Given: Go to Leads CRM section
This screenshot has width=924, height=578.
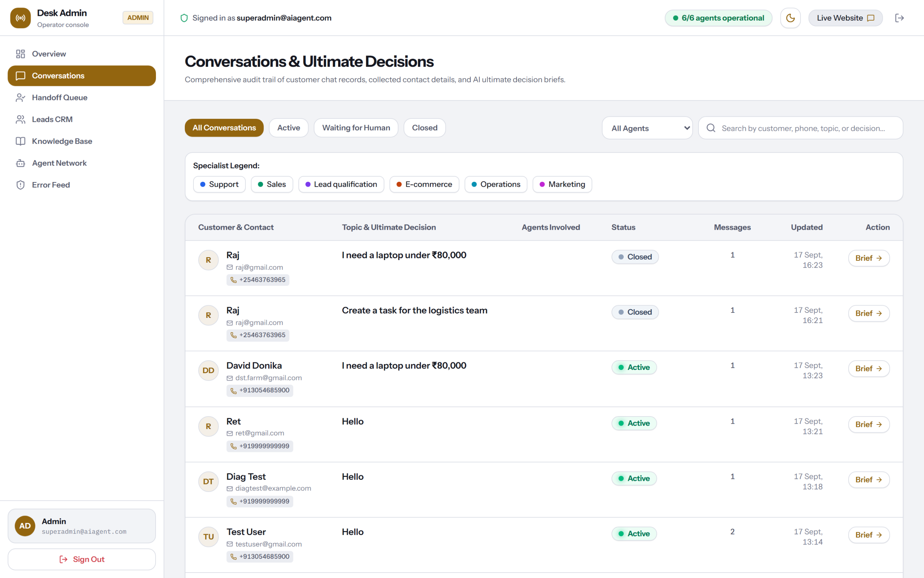Looking at the screenshot, I should click(82, 119).
